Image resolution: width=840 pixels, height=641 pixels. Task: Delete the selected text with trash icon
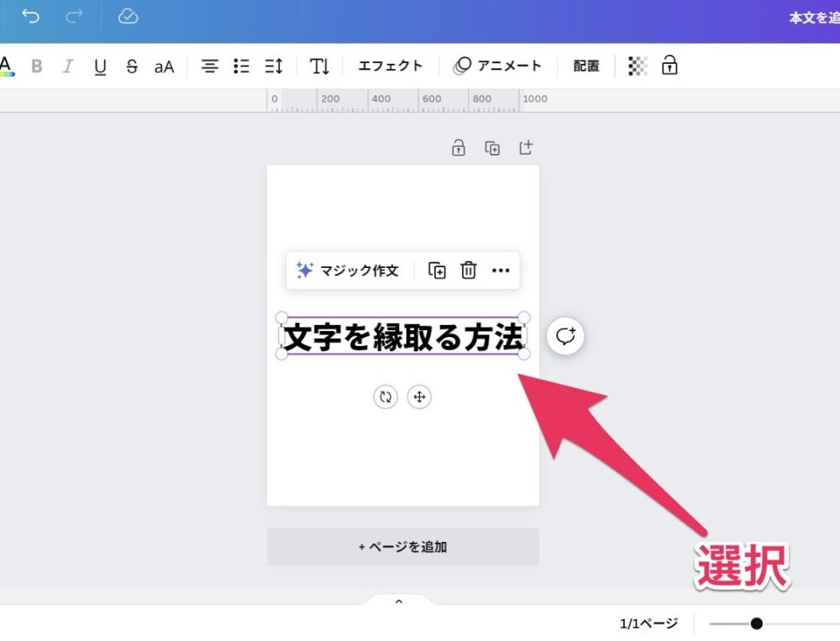pos(469,271)
